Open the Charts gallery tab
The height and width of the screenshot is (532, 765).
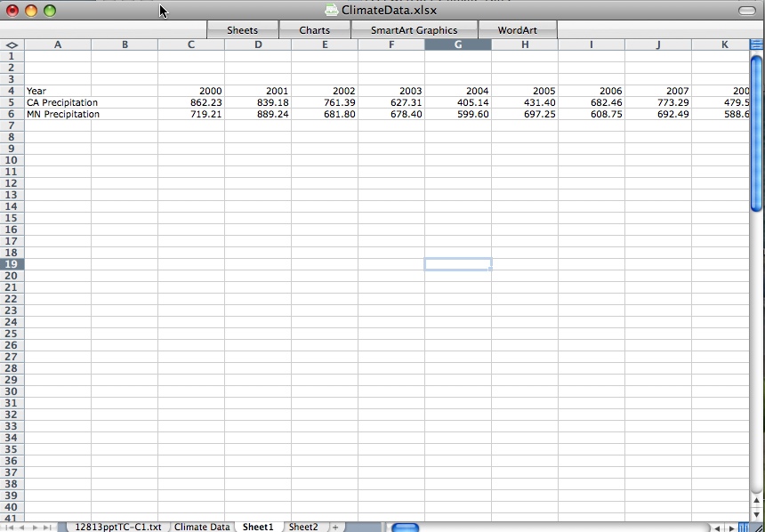pyautogui.click(x=315, y=29)
